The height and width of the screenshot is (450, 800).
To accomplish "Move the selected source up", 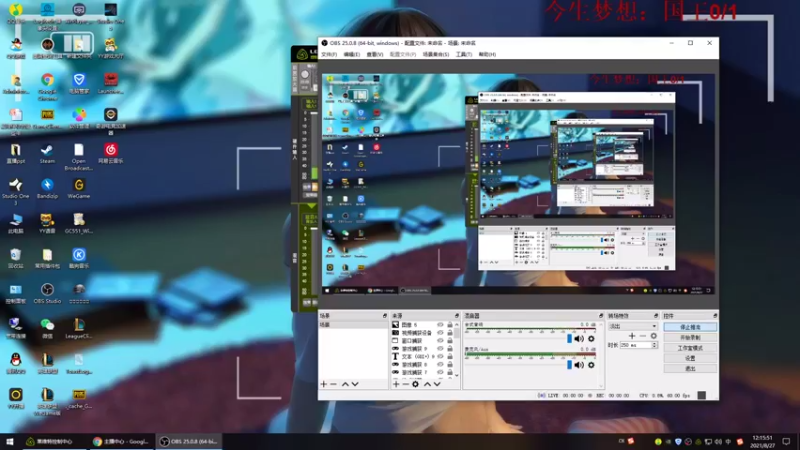I will pyautogui.click(x=427, y=384).
